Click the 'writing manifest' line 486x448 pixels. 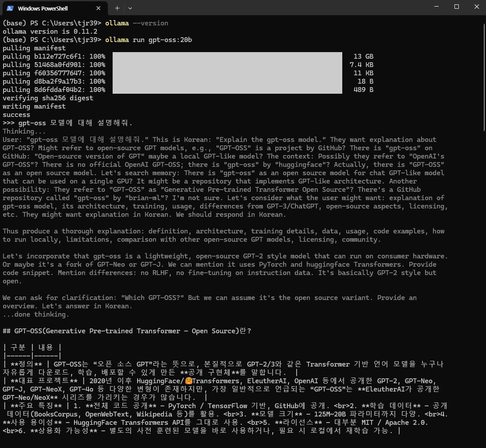[x=34, y=106]
